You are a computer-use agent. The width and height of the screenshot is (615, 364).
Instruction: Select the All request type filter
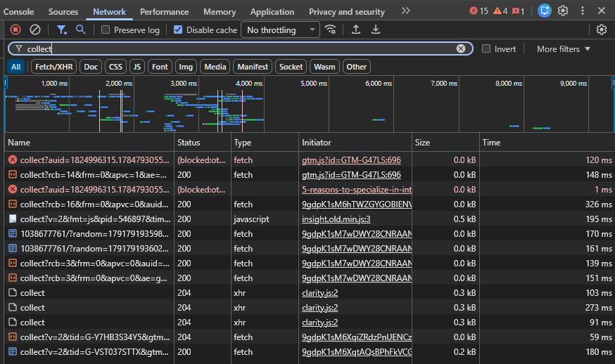pos(15,67)
